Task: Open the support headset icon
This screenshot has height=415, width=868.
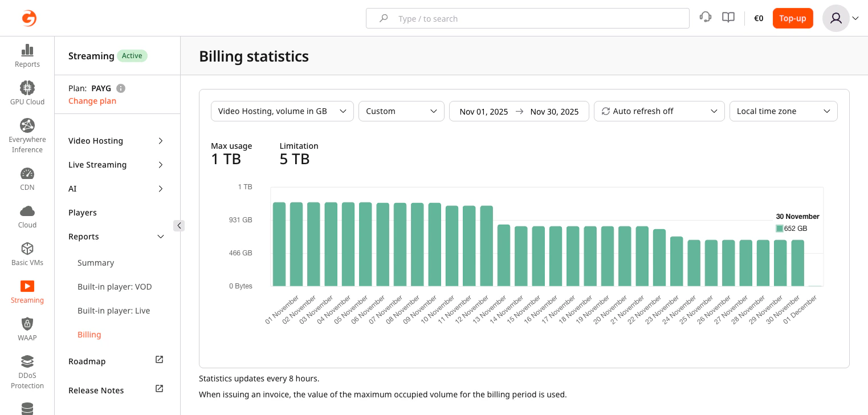Action: point(706,17)
